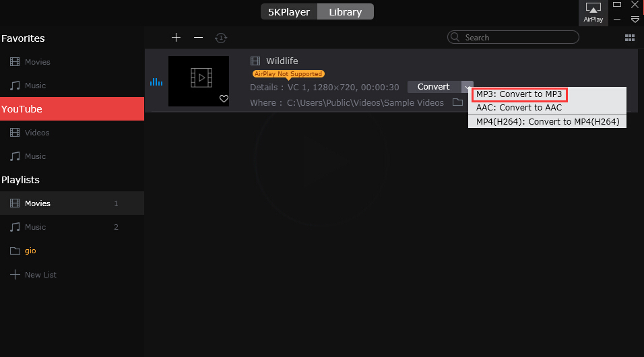
Task: Click the window minimize button
Action: coord(617,20)
